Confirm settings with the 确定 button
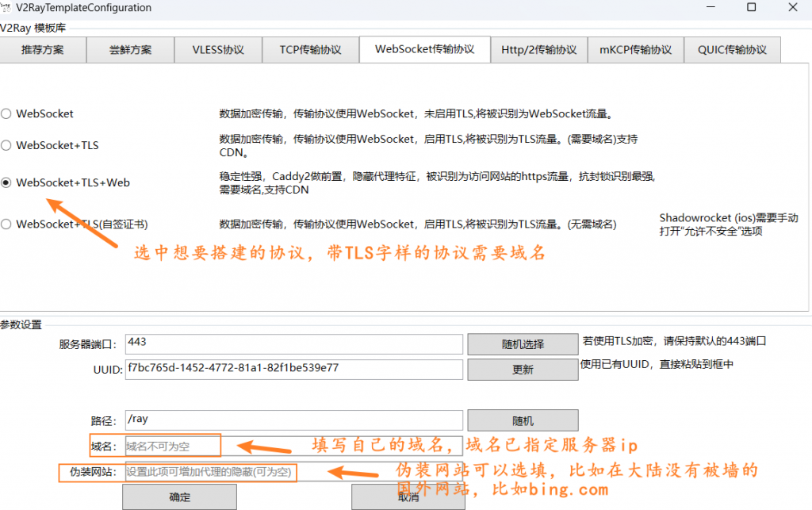Screen dimensions: 812x510 coord(179,497)
